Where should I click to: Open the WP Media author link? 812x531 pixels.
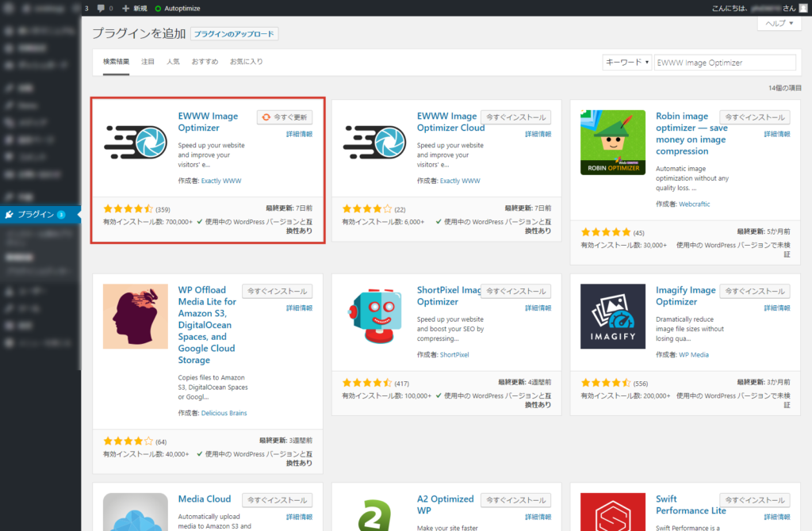pos(693,355)
